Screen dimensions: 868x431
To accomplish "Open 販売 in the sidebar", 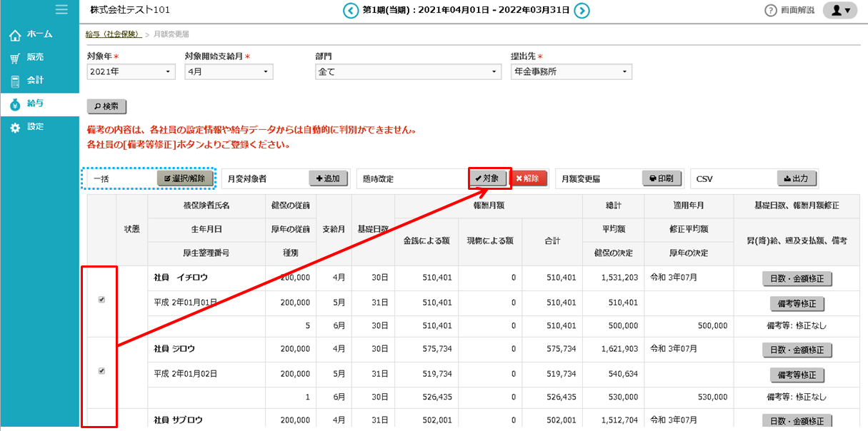I will click(x=35, y=58).
